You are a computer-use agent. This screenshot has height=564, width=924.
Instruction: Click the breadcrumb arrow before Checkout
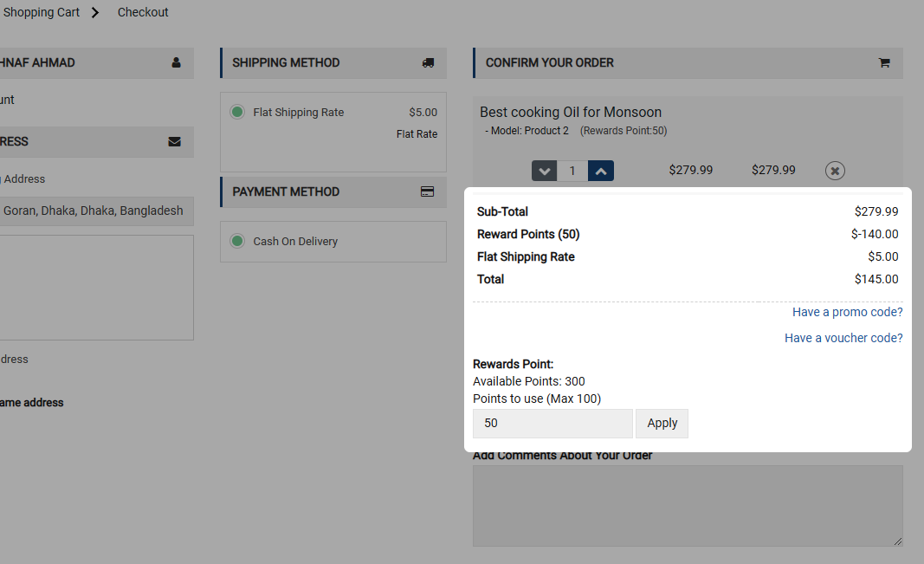point(95,12)
